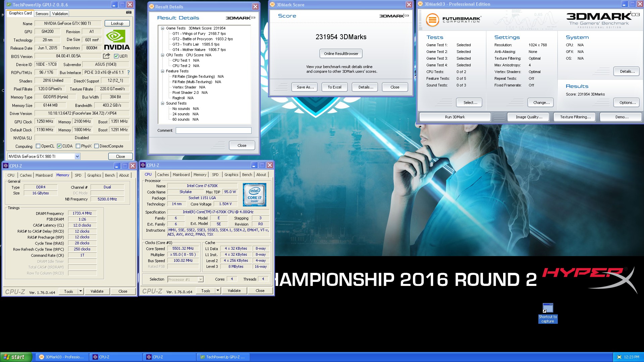Click the Comment input field
Screen dimensions: 644x362
point(214,130)
